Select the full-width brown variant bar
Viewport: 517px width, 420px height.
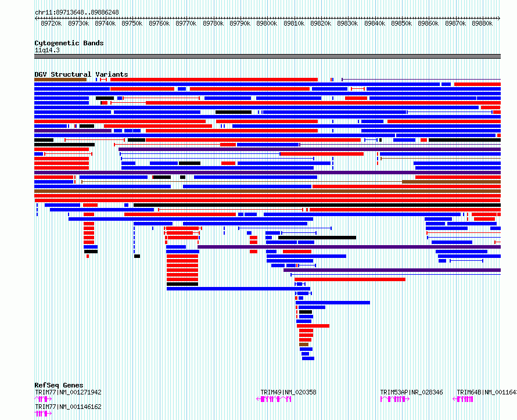point(267,191)
